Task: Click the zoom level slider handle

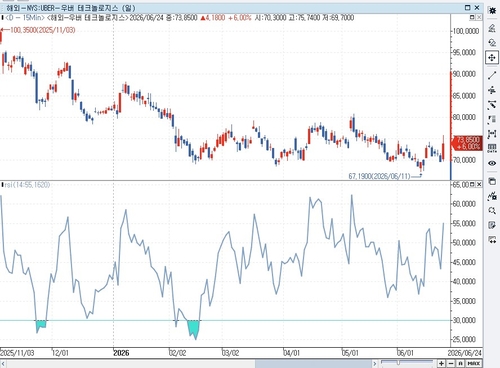Action: coord(398,363)
